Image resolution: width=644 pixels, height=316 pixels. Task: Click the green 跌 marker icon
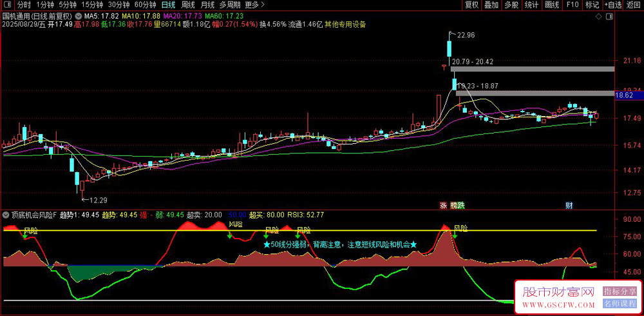pyautogui.click(x=461, y=205)
